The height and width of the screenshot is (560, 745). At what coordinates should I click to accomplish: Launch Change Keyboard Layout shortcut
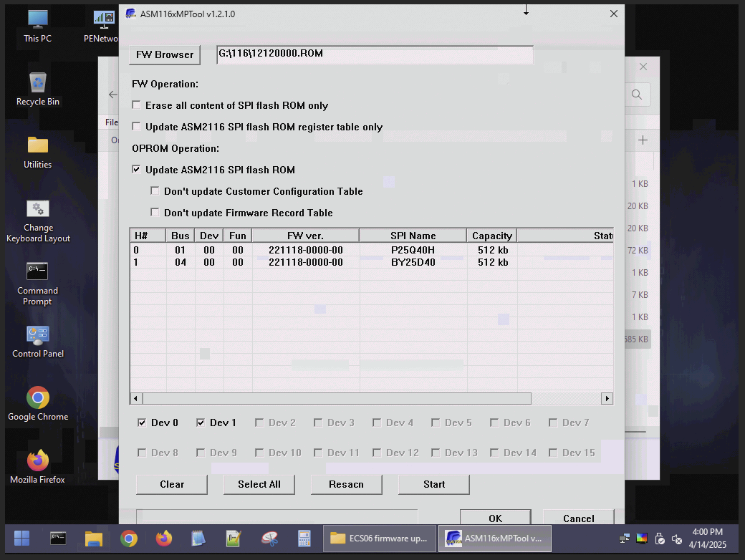(x=38, y=221)
